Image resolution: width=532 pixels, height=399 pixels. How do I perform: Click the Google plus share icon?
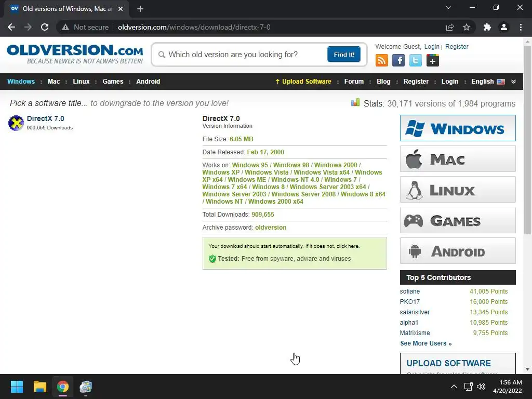pos(433,60)
